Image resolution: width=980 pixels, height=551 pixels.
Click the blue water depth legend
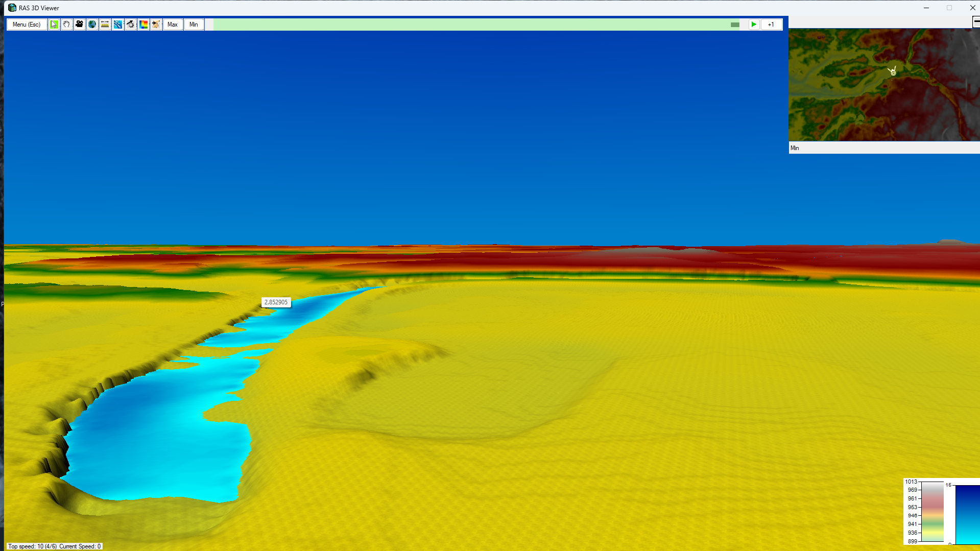(x=967, y=514)
